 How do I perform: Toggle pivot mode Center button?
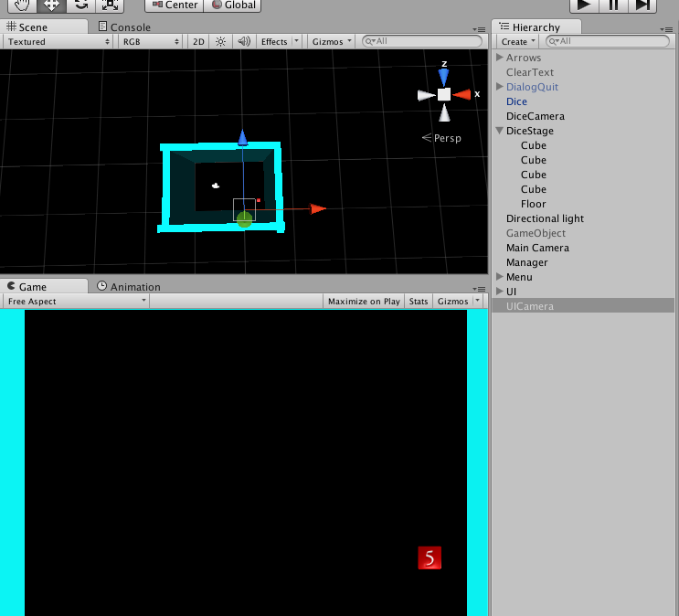coord(175,5)
